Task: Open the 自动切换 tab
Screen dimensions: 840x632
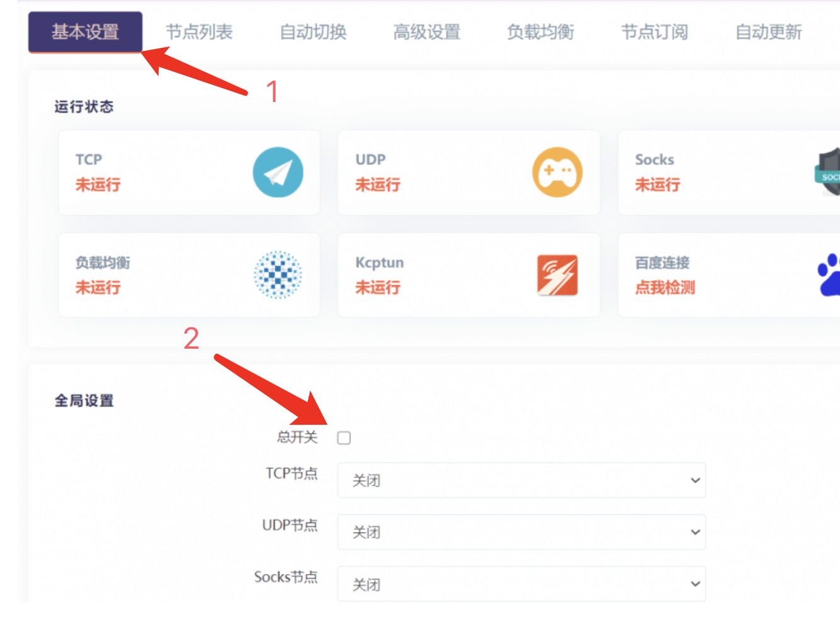Action: tap(313, 32)
